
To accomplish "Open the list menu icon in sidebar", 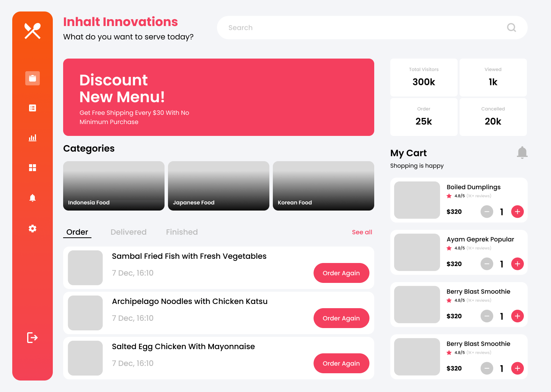I will click(33, 108).
